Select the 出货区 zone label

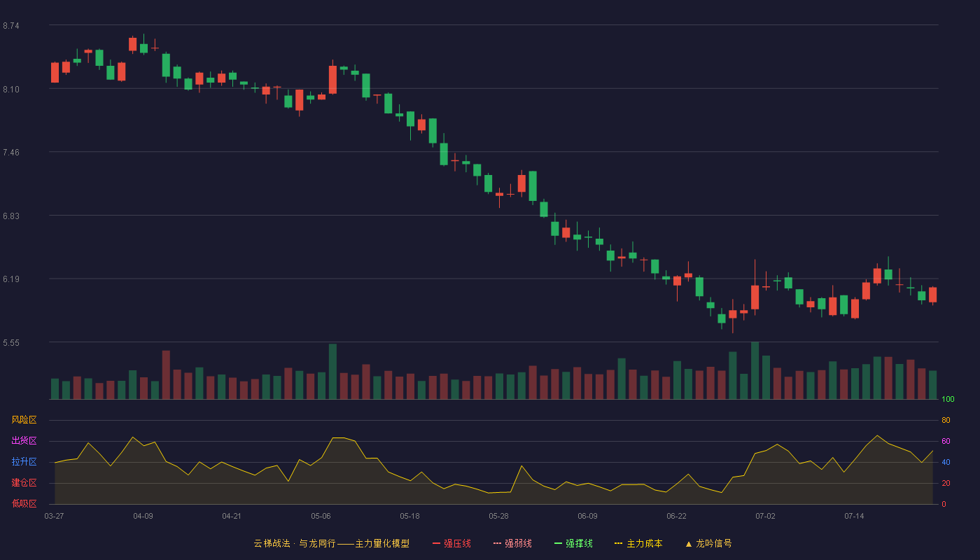point(24,441)
